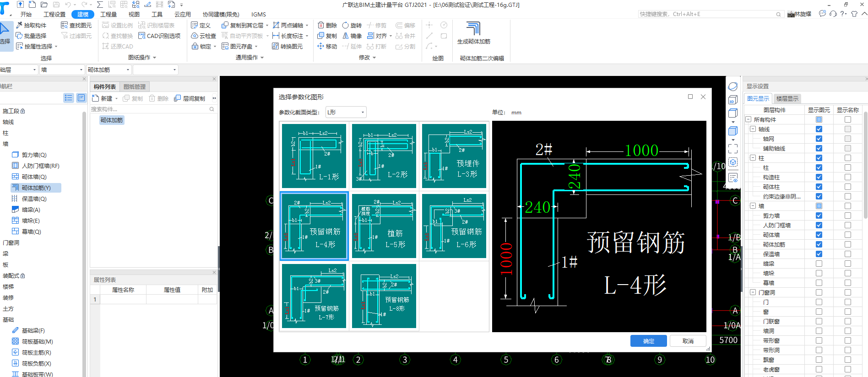Open the 云应用 ribbon tab

[182, 15]
